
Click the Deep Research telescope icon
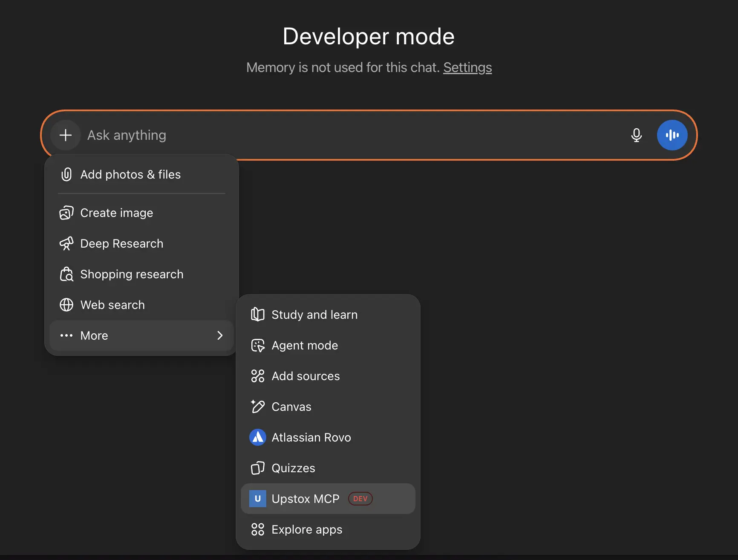pos(66,243)
